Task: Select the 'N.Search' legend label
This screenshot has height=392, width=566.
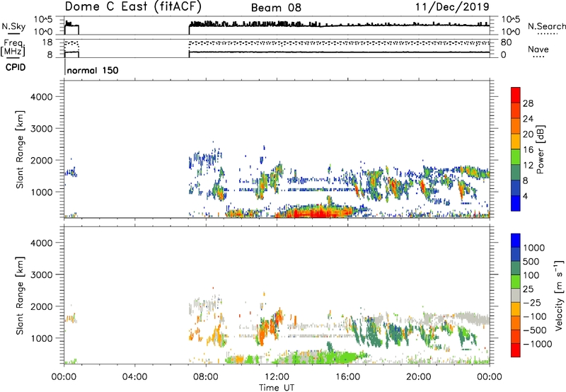Action: pyautogui.click(x=547, y=26)
